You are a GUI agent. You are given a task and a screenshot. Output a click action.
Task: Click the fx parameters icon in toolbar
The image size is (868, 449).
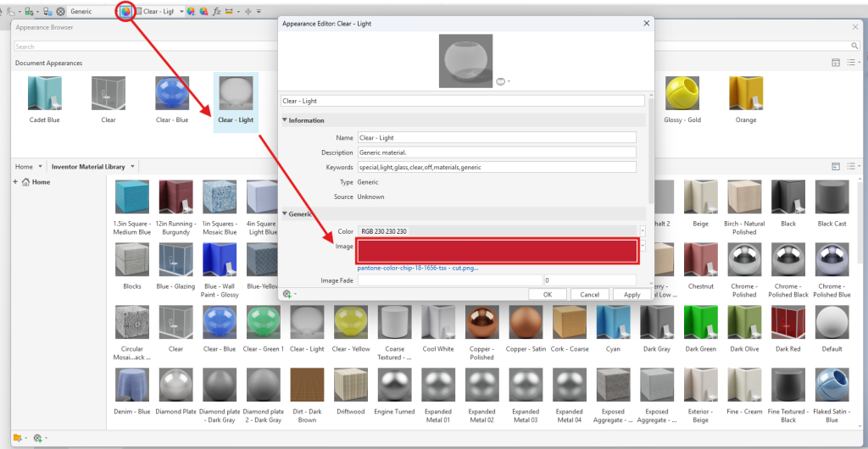(217, 12)
